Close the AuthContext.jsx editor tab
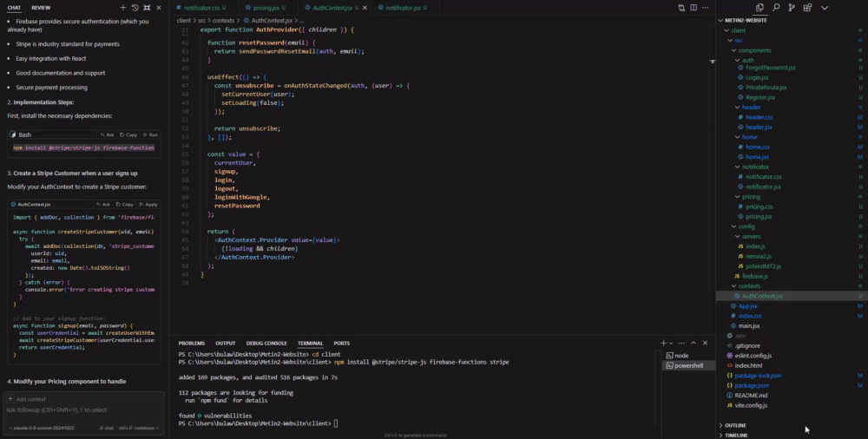 [x=365, y=8]
